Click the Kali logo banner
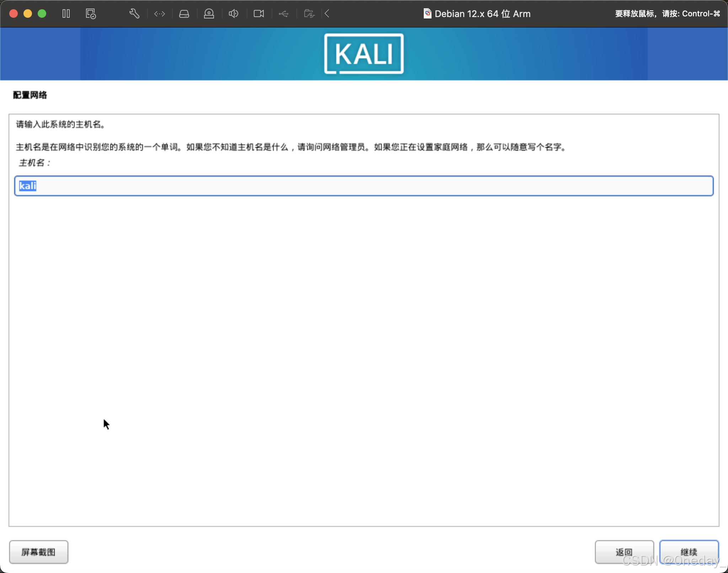This screenshot has width=728, height=573. pyautogui.click(x=364, y=54)
